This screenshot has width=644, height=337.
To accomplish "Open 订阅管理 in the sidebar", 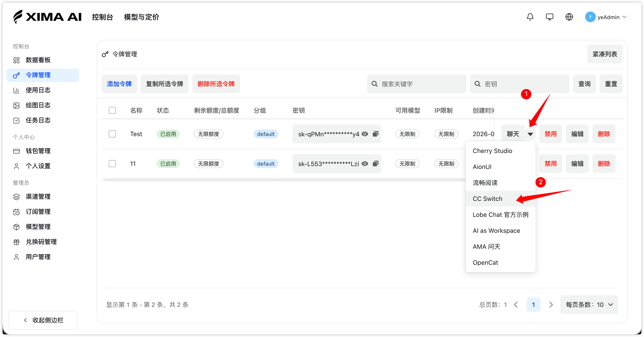I will click(43, 212).
